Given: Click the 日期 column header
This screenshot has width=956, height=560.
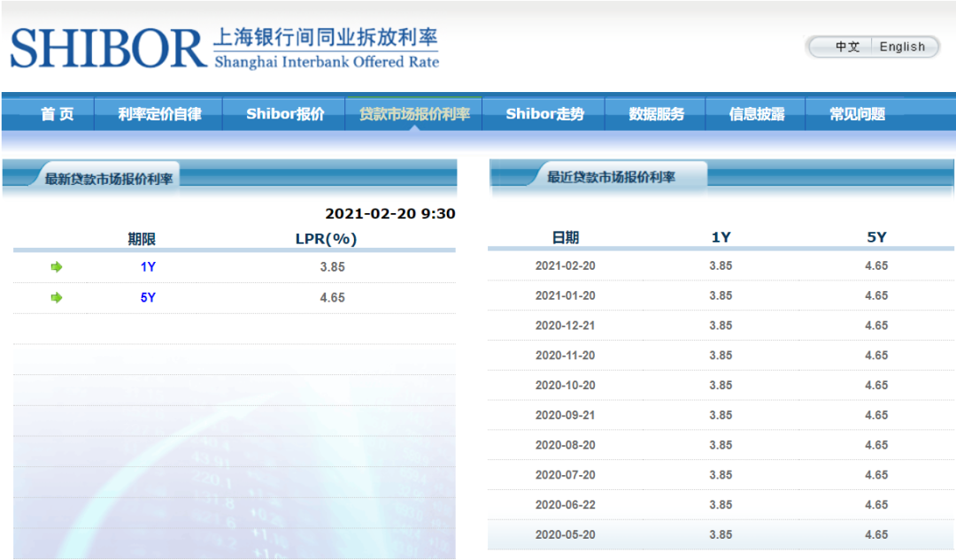Looking at the screenshot, I should (x=565, y=238).
